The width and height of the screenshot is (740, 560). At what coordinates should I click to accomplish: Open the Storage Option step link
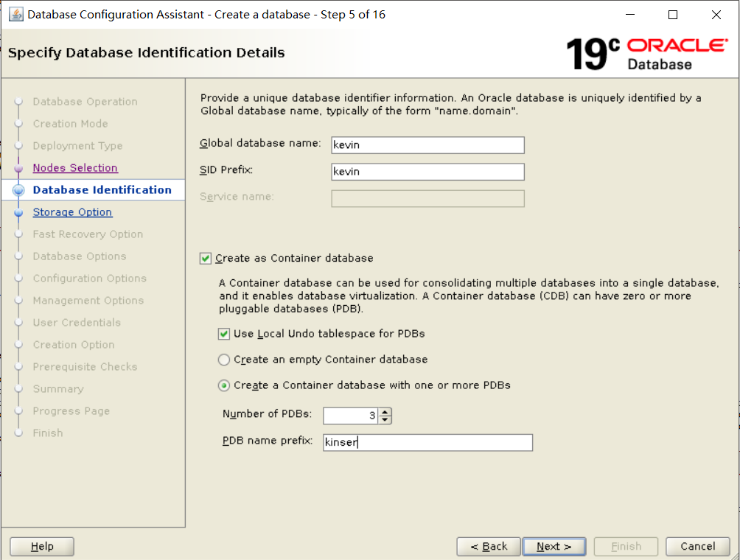(x=72, y=212)
